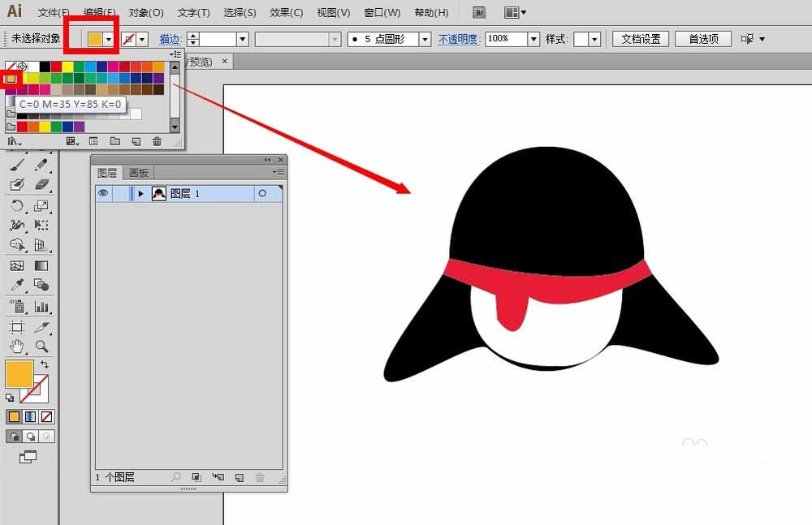The width and height of the screenshot is (812, 525).
Task: Click the 首选项 button
Action: click(x=703, y=39)
